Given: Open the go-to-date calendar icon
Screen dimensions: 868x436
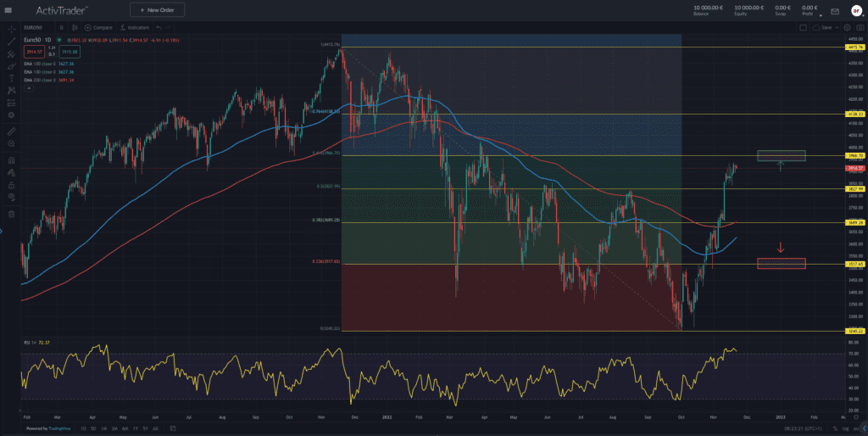Looking at the screenshot, I should click(x=173, y=428).
